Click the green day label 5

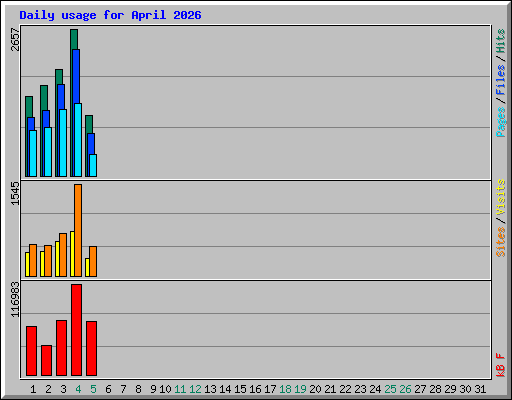point(93,389)
